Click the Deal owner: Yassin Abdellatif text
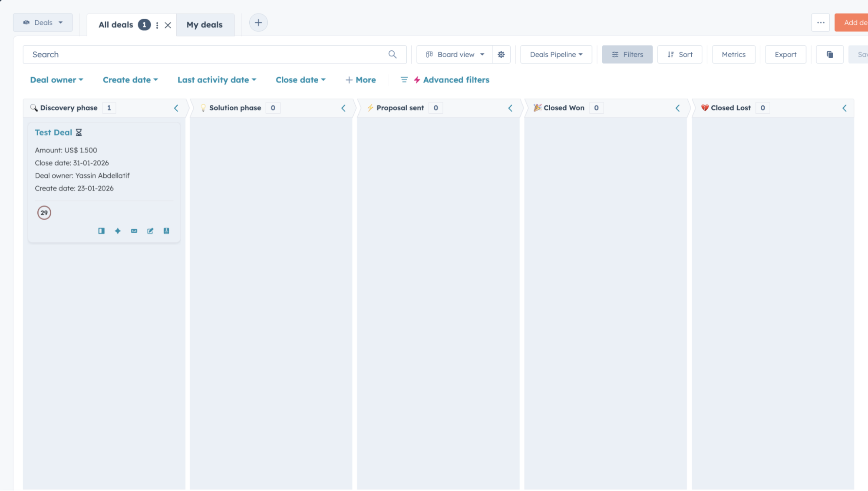 point(82,175)
